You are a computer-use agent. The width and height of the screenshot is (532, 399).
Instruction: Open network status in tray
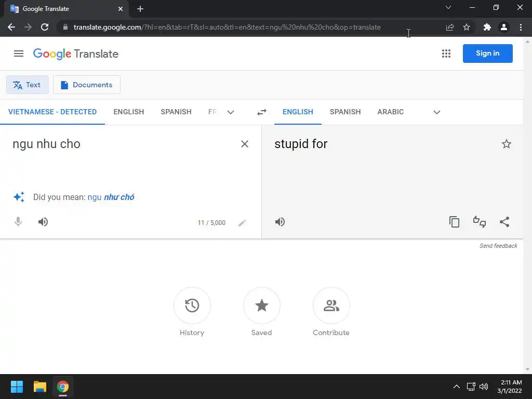click(471, 387)
